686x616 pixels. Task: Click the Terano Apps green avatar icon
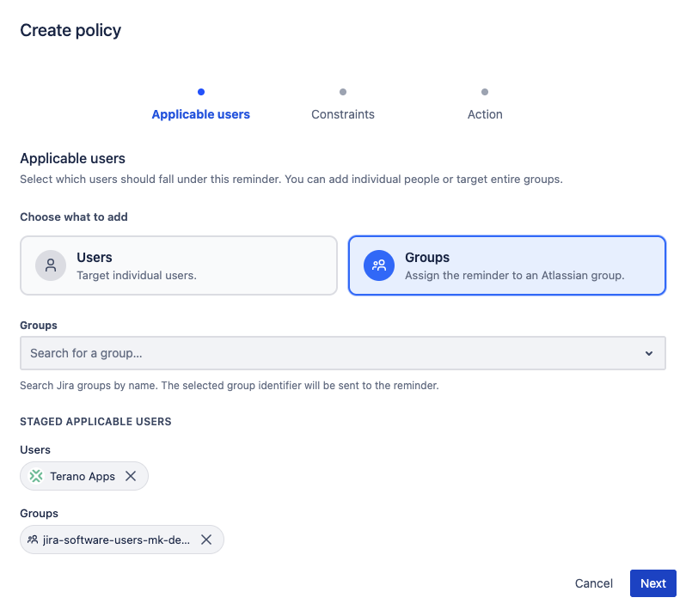click(36, 476)
